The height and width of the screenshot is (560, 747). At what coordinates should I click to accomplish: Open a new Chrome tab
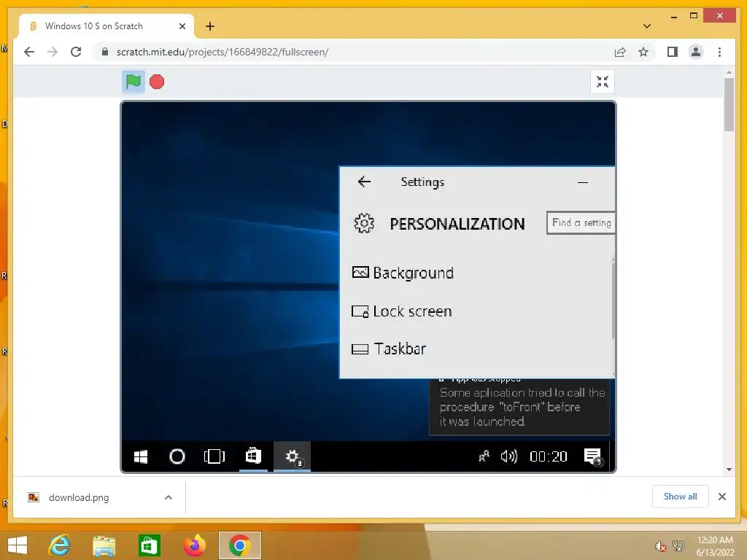(210, 26)
